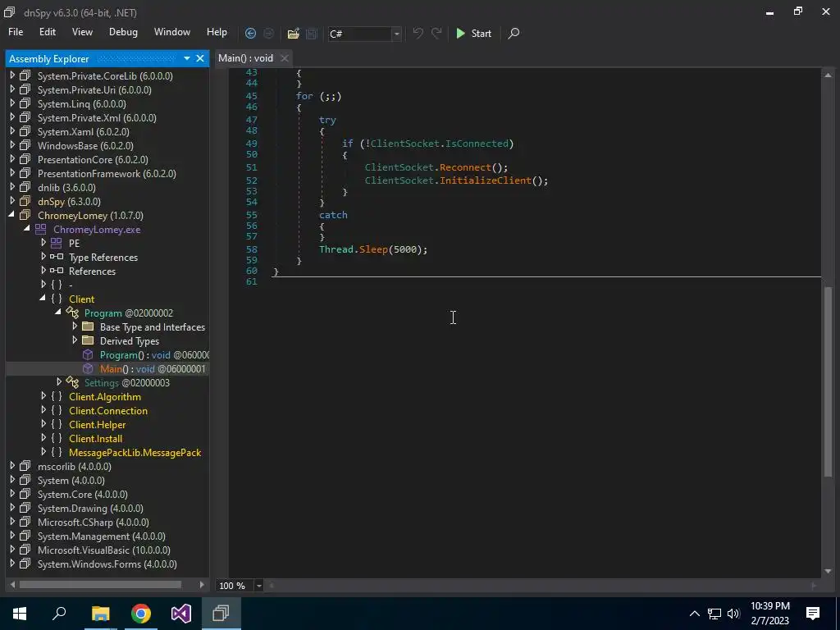Viewport: 840px width, 630px height.
Task: Select the Main() : void document tab
Action: (x=245, y=58)
